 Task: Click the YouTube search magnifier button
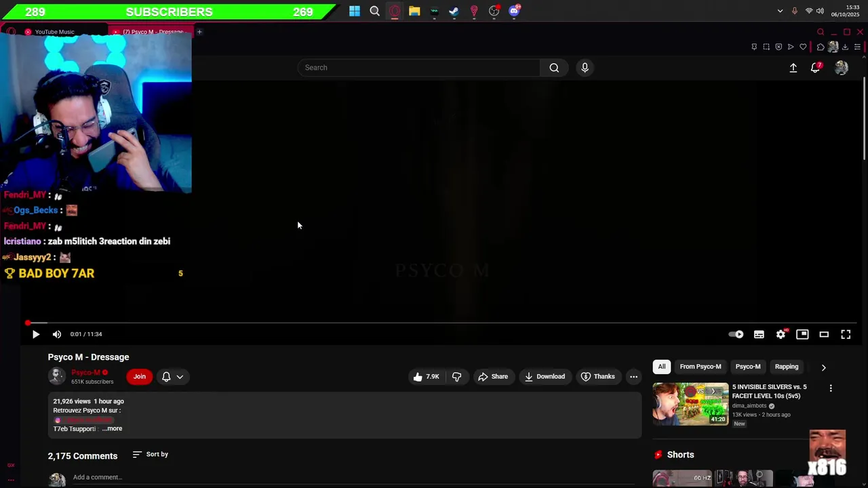(554, 68)
